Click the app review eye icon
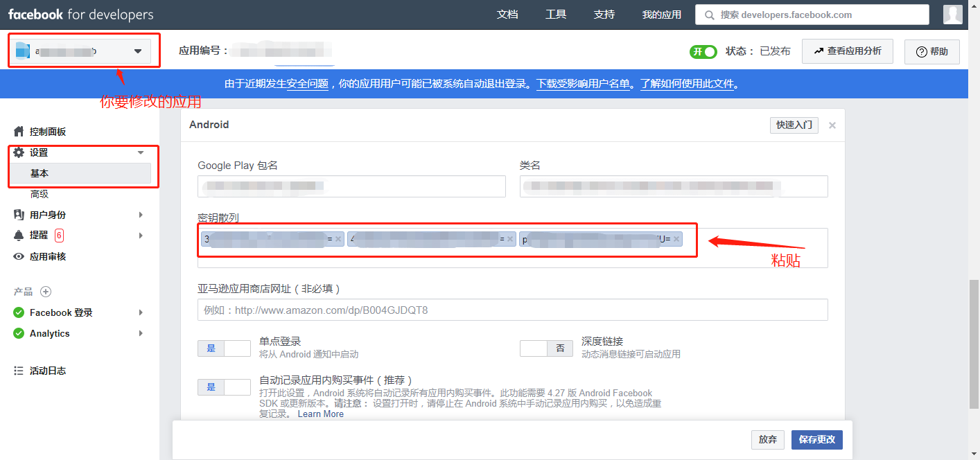The height and width of the screenshot is (460, 980). [19, 256]
